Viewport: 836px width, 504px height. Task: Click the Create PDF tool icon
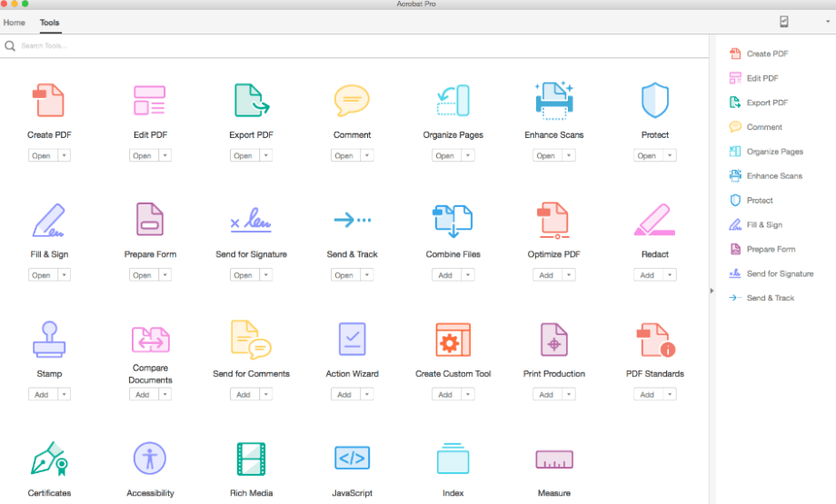point(49,101)
